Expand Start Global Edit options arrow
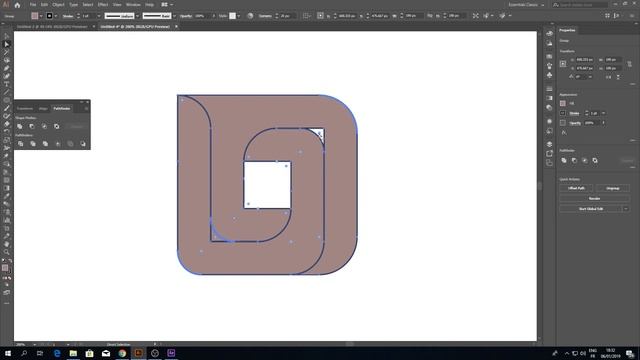Screen dimensions: 640x360 [x=626, y=209]
